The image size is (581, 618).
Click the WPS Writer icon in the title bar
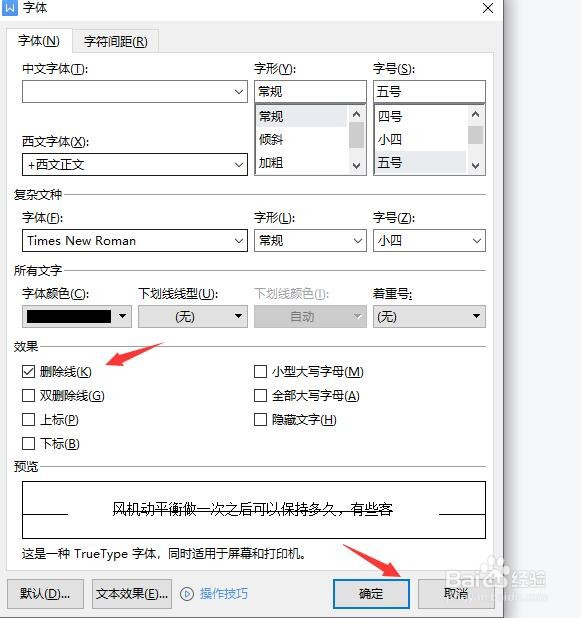tap(9, 8)
